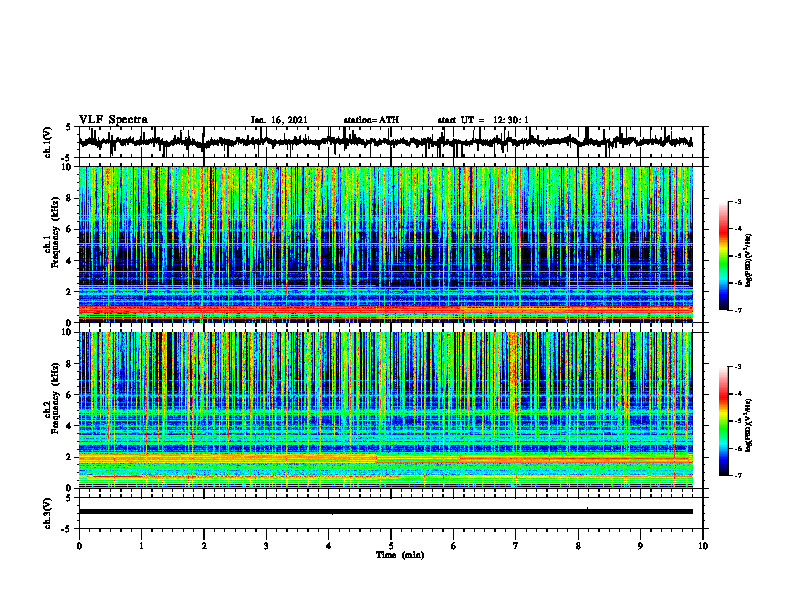Click time axis tick label "1"
This screenshot has height=612, width=792.
tap(141, 546)
